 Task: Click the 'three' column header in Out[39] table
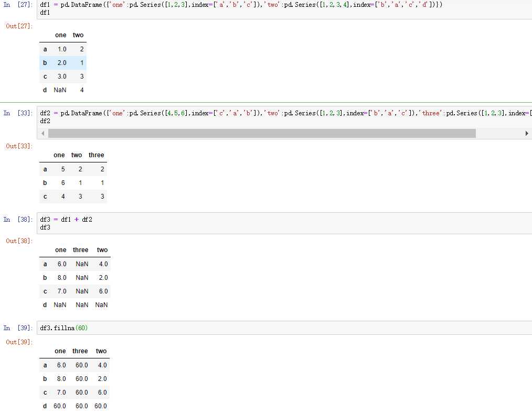click(80, 351)
